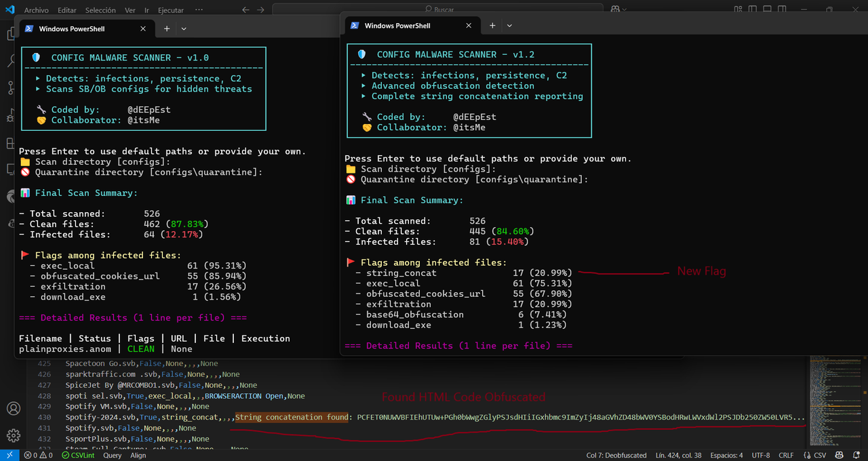Go back with the left arrow
Viewport: 868px width, 461px height.
tap(245, 10)
